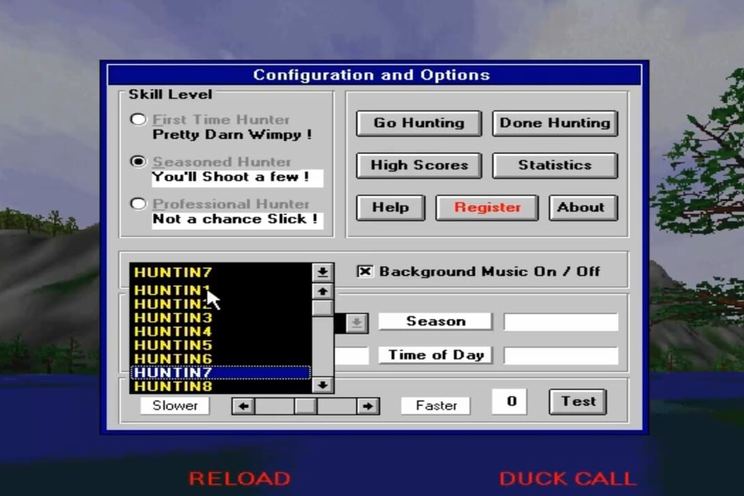
Task: Select HUNTIN1 from the music list
Action: point(221,290)
